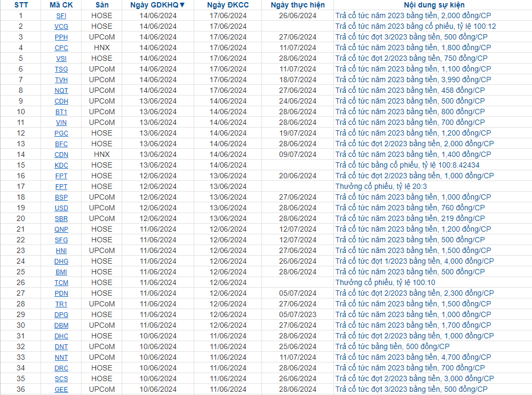This screenshot has height=395, width=532.
Task: Select VCG event text with ratio 100:12
Action: [416, 26]
